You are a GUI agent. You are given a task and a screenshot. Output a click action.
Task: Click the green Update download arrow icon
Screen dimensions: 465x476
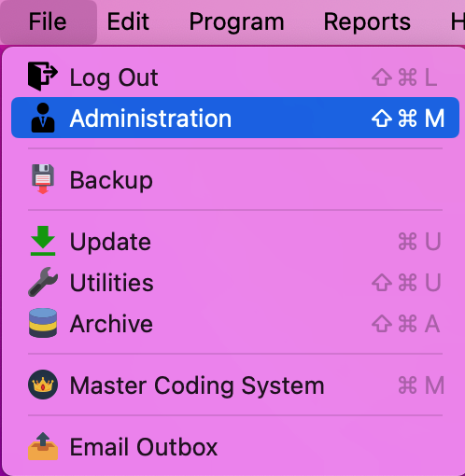tap(43, 241)
